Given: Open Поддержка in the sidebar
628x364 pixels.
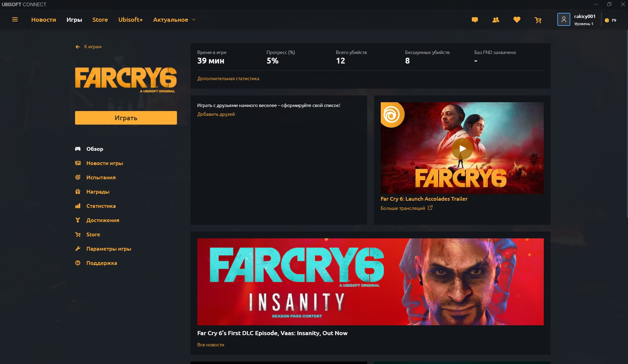Looking at the screenshot, I should point(102,263).
